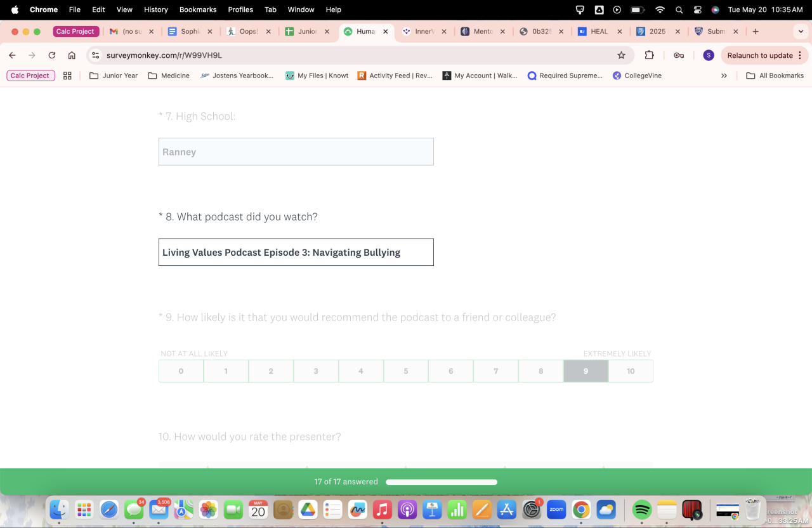This screenshot has height=528, width=812.
Task: Select rating 5 on recommendation scale
Action: [406, 371]
